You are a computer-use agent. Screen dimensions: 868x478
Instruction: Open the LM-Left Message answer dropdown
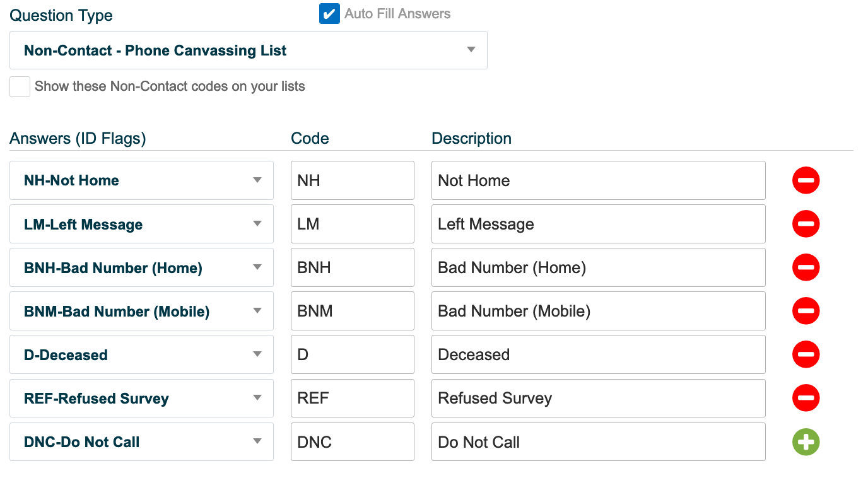[141, 224]
